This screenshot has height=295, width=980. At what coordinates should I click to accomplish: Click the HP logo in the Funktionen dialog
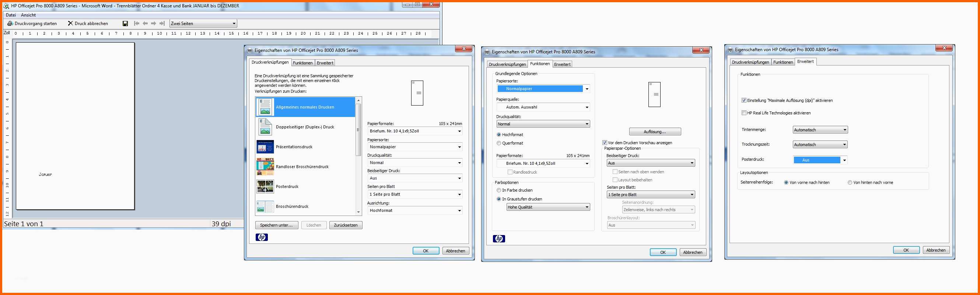point(499,239)
